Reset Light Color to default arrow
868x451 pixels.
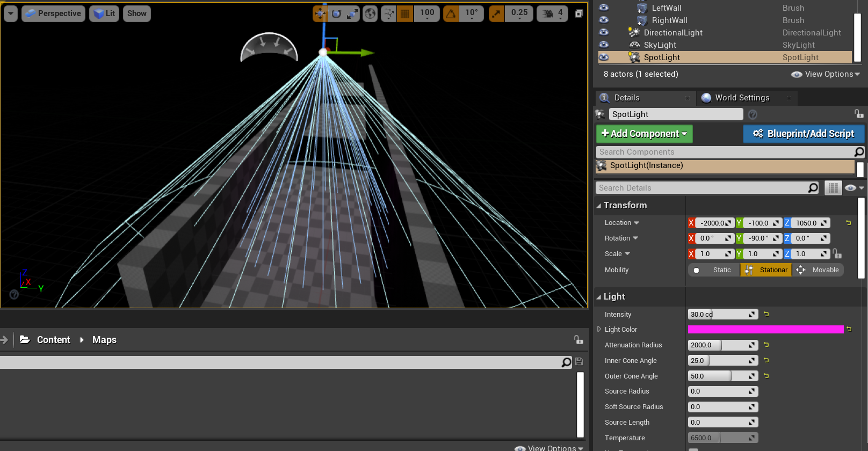click(849, 329)
